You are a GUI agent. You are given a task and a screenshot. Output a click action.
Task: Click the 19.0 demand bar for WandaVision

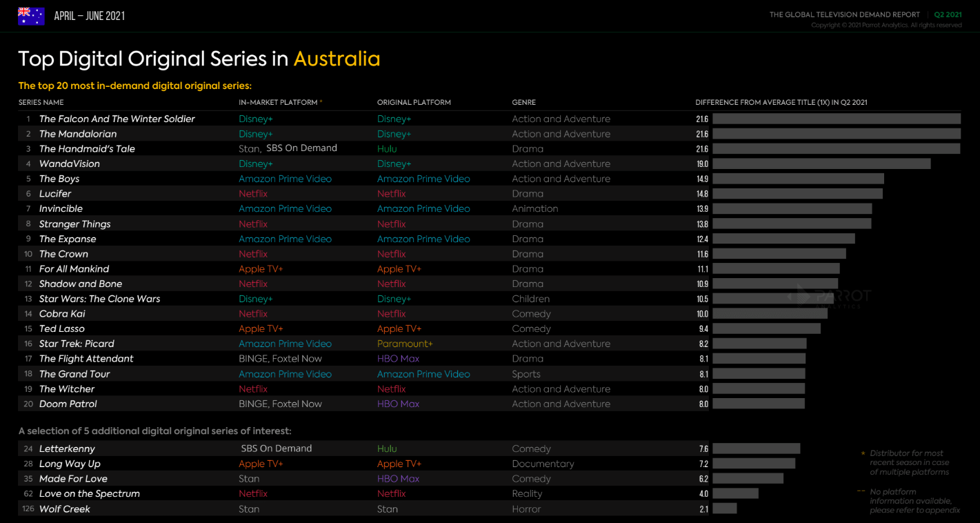coord(821,164)
